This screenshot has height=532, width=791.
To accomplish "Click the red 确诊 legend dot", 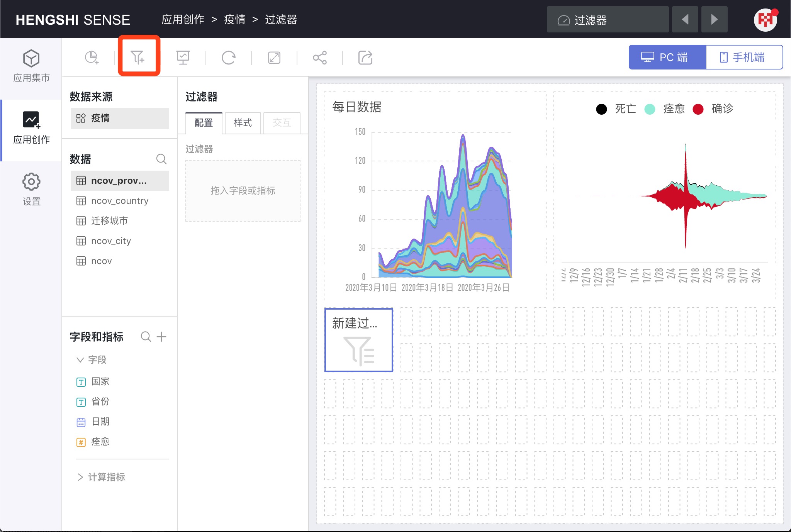I will tap(698, 109).
